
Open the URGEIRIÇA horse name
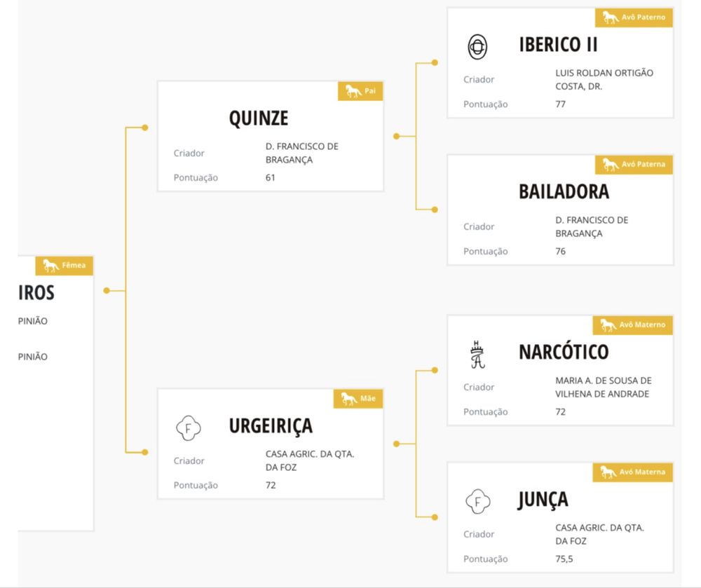271,426
